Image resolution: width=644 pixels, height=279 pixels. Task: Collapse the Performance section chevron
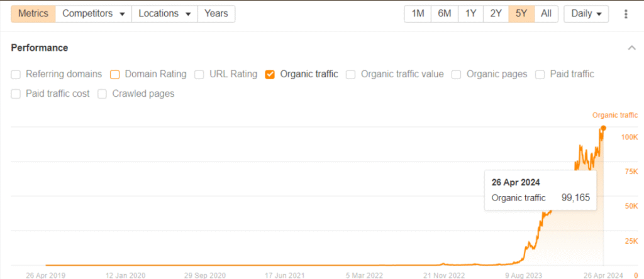(x=631, y=48)
